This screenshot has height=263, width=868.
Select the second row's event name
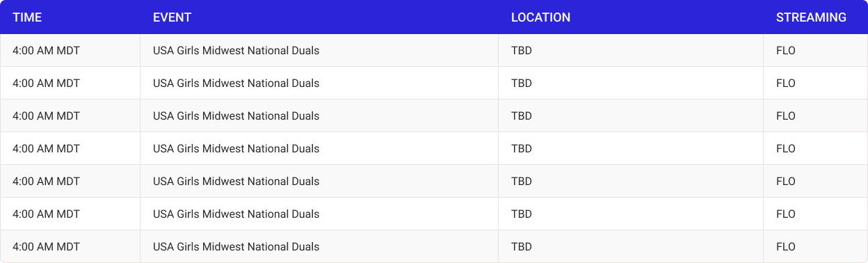tap(236, 83)
